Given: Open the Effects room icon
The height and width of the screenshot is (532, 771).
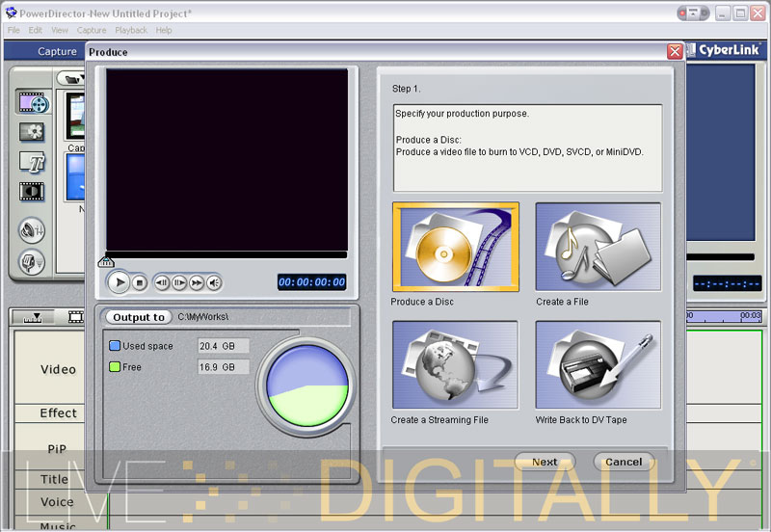Looking at the screenshot, I should [x=32, y=131].
